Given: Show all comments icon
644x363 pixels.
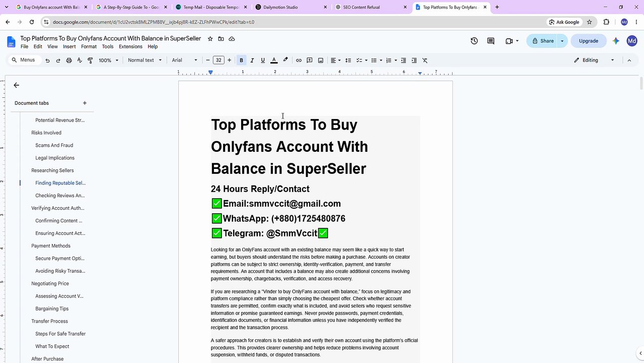Looking at the screenshot, I should 490,41.
